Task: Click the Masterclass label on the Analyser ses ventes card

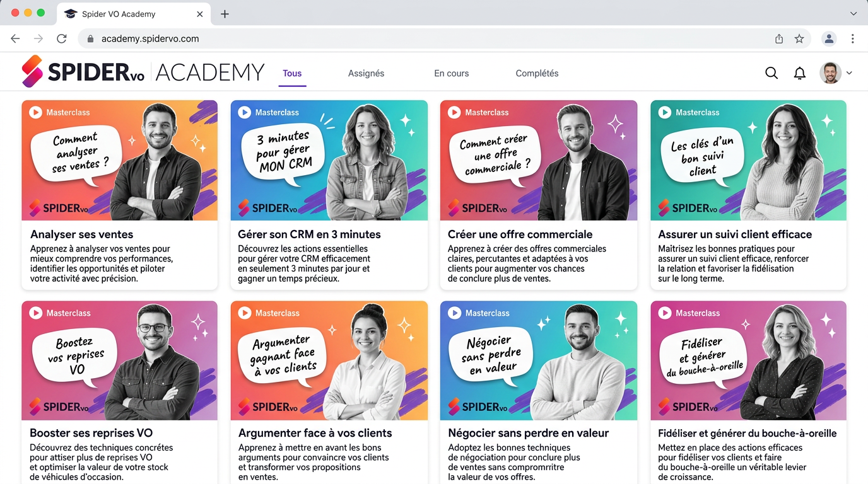Action: 68,112
